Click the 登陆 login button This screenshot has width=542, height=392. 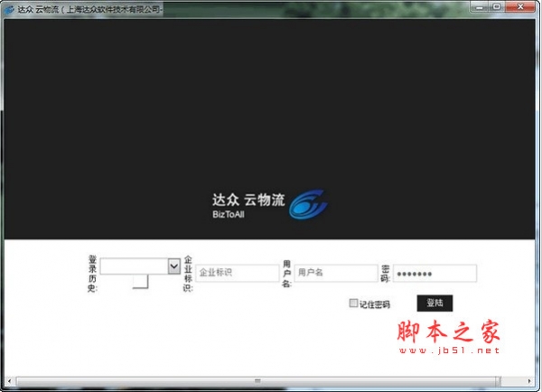tap(435, 303)
